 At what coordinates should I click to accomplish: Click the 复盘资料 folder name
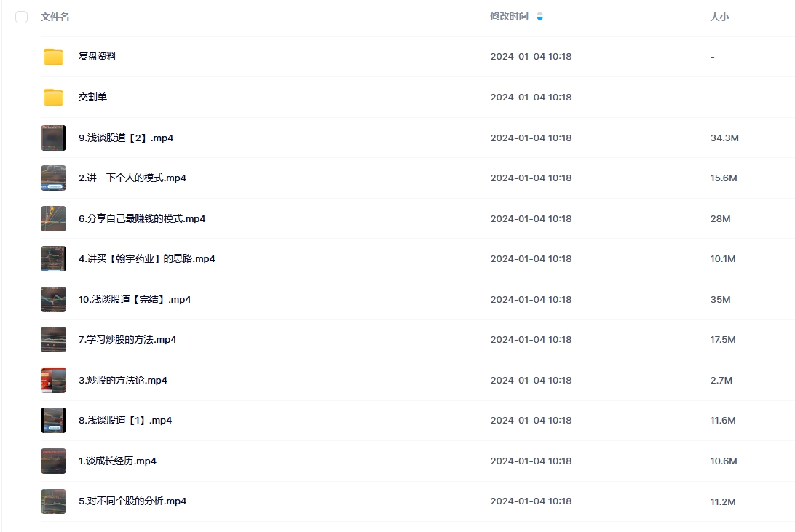click(x=98, y=57)
